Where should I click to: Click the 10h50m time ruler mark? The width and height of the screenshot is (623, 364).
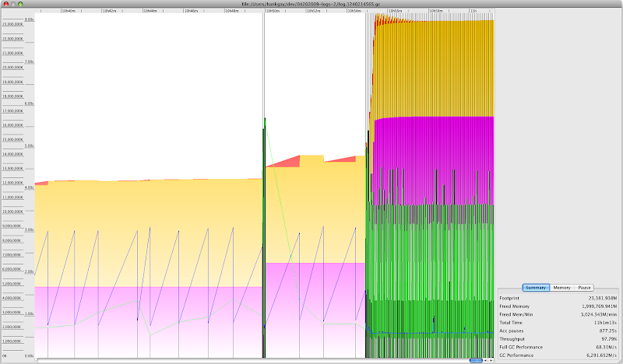pos(273,12)
